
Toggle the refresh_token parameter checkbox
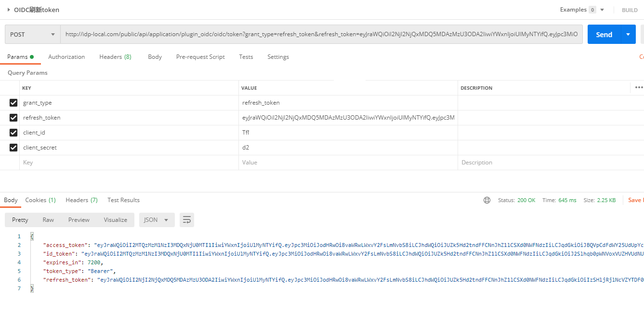[x=13, y=118]
